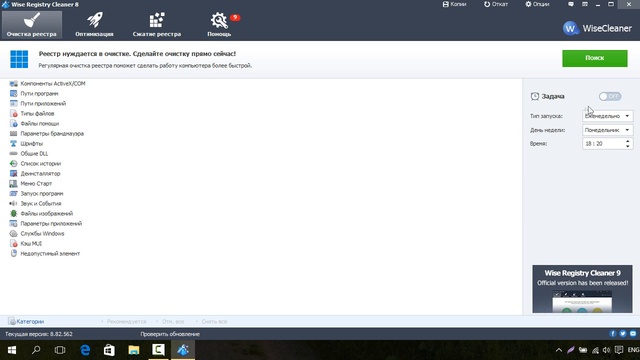Increase the time with stepper arrows
This screenshot has height=360, width=640.
click(x=628, y=141)
